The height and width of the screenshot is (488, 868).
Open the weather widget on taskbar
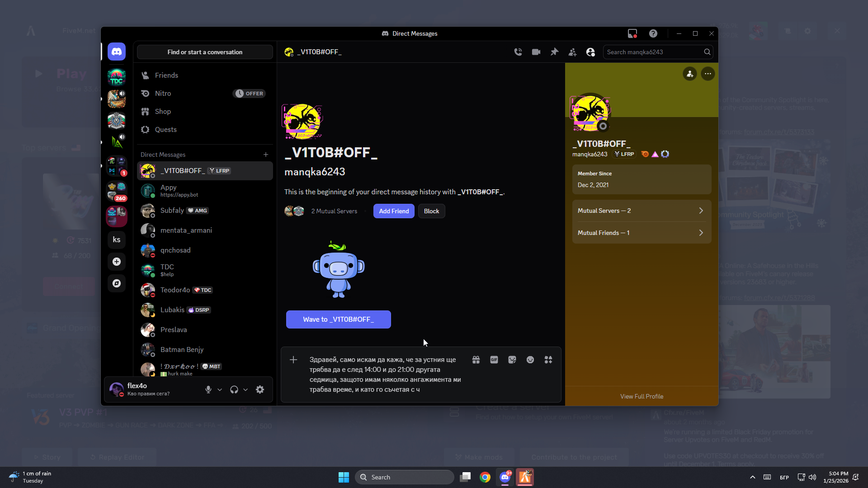31,477
